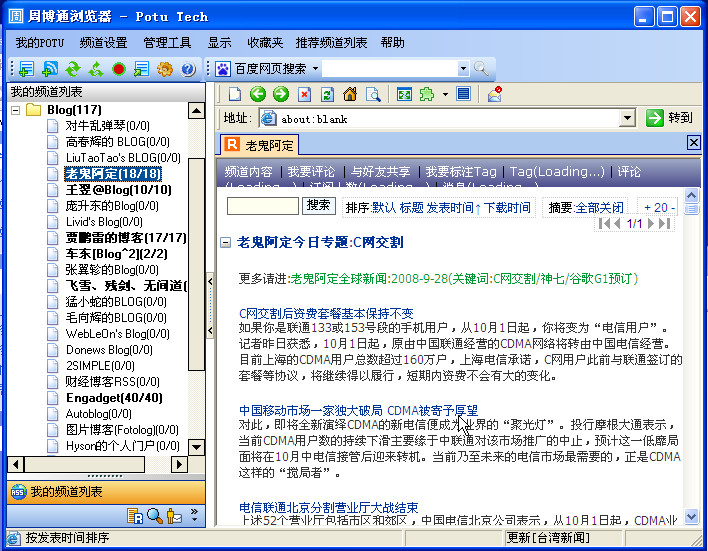Open the 频道设置 menu
This screenshot has height=551, width=708.
(x=103, y=43)
